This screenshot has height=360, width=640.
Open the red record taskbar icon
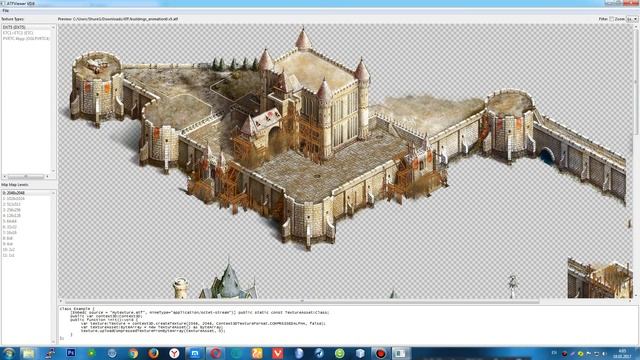[380, 353]
